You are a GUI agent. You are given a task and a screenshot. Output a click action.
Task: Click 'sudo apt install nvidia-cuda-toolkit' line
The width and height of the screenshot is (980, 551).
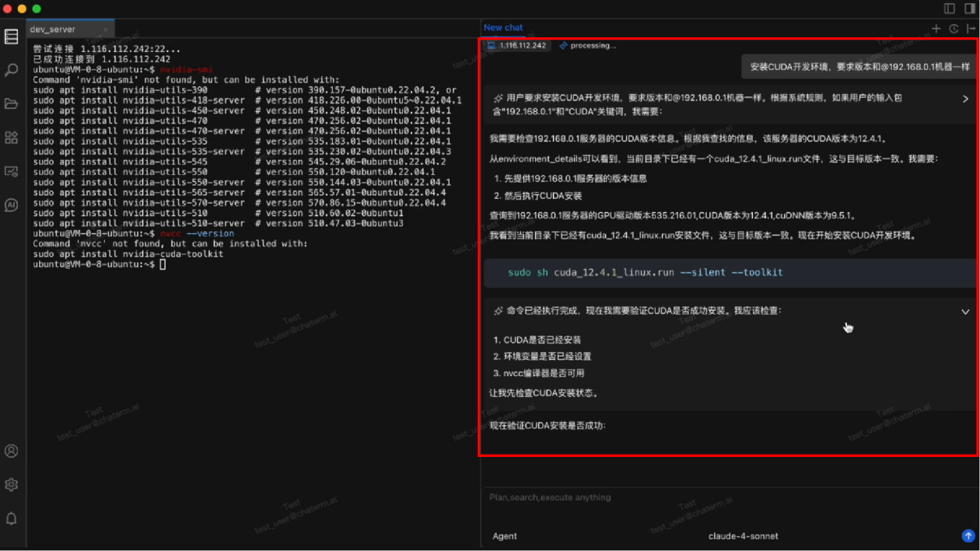(x=128, y=254)
